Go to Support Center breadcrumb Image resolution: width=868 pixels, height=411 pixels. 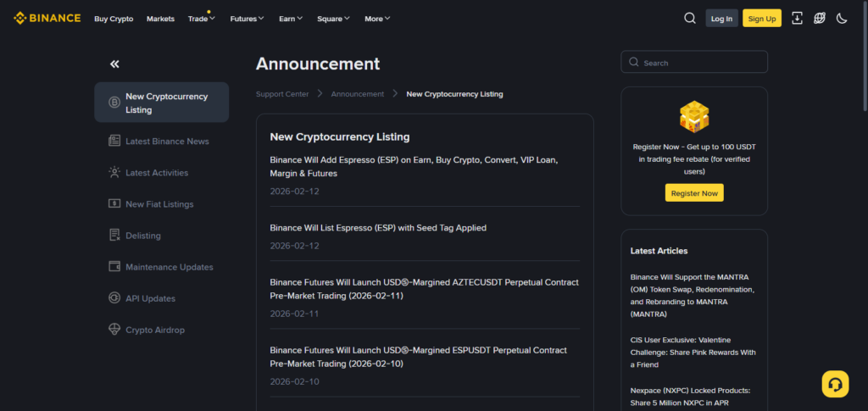click(282, 94)
